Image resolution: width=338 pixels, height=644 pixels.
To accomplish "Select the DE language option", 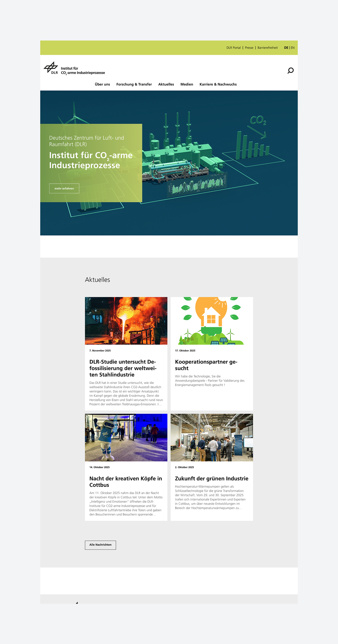I will coord(286,48).
